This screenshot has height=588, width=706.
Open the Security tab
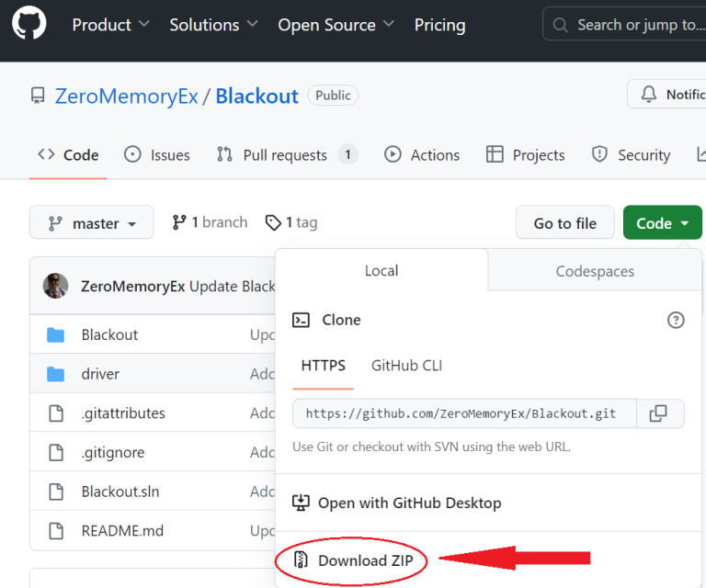click(x=631, y=154)
